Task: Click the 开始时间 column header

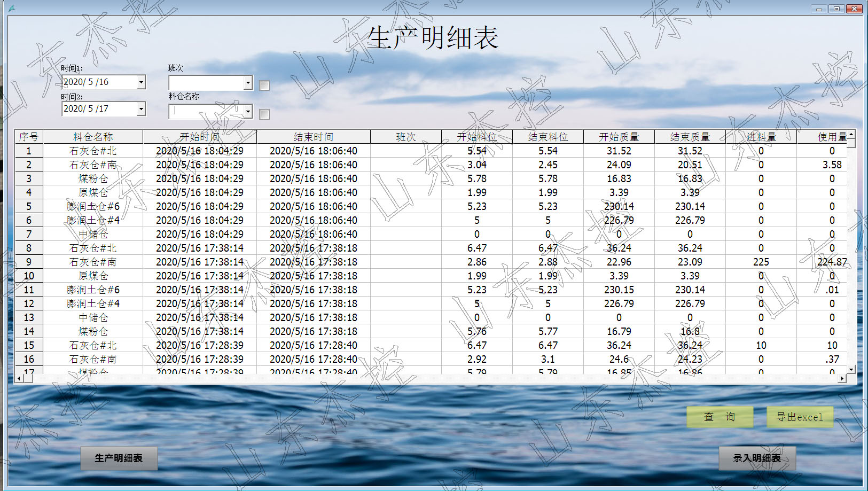Action: coord(200,137)
